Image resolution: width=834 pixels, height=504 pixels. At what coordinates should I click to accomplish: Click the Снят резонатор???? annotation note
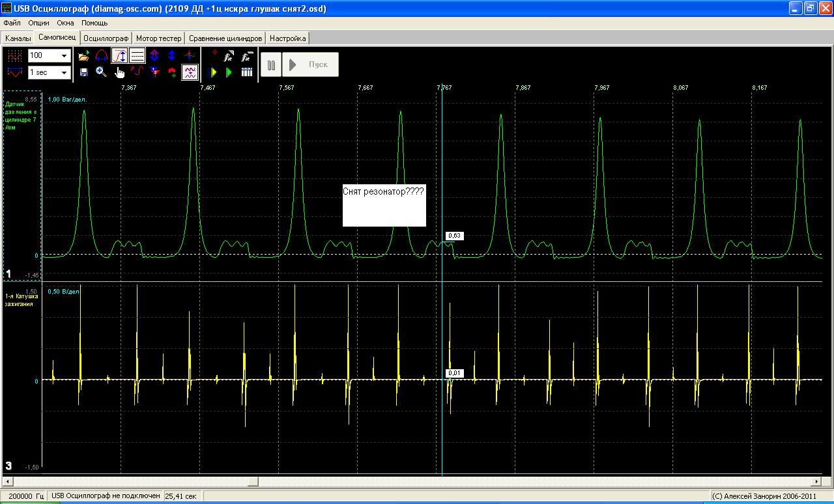click(384, 204)
